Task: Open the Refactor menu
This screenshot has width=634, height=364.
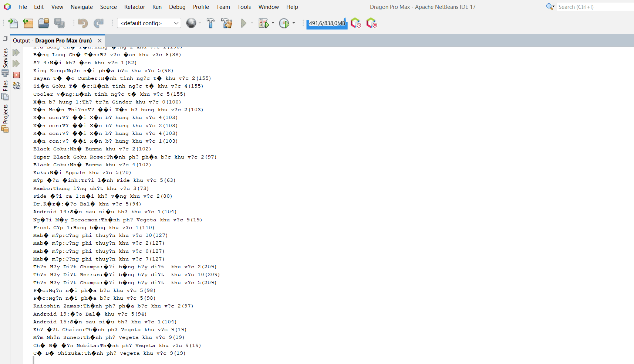Action: pos(135,7)
